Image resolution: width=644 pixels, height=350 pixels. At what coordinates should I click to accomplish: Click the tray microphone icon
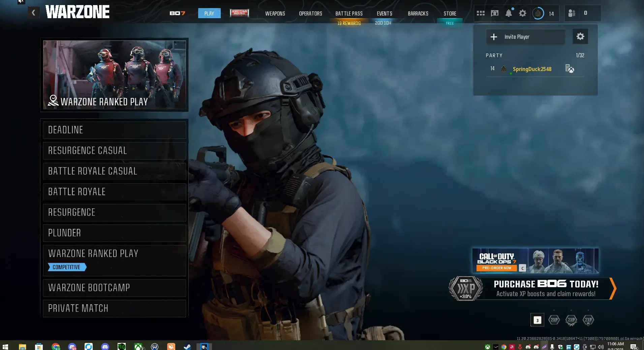click(x=552, y=347)
